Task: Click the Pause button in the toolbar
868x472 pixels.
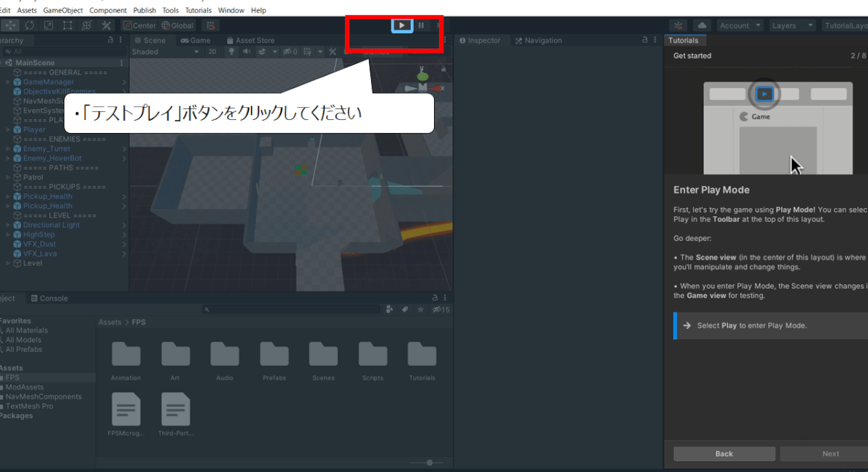Action: 421,25
